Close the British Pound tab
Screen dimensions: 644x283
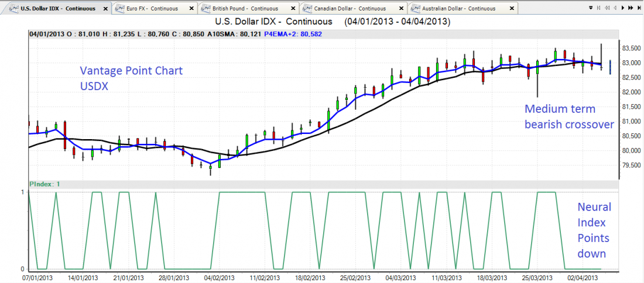coord(294,8)
